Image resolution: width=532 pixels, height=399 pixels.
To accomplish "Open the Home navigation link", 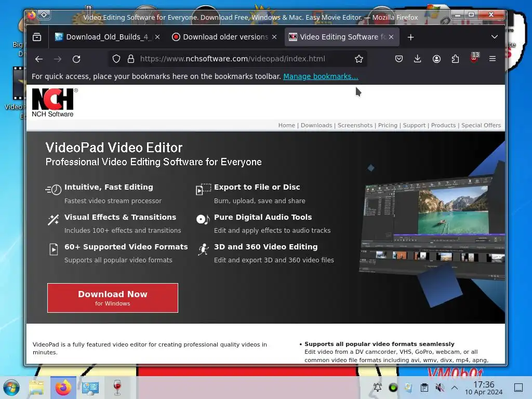I will coord(287,125).
